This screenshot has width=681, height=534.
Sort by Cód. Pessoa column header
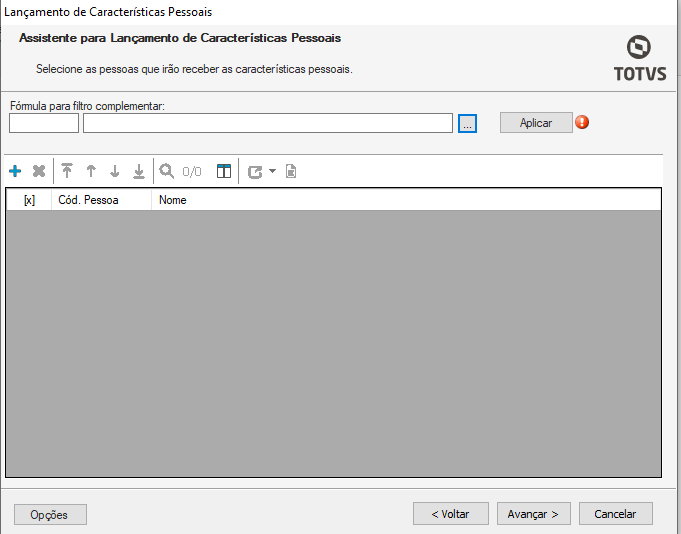click(100, 200)
